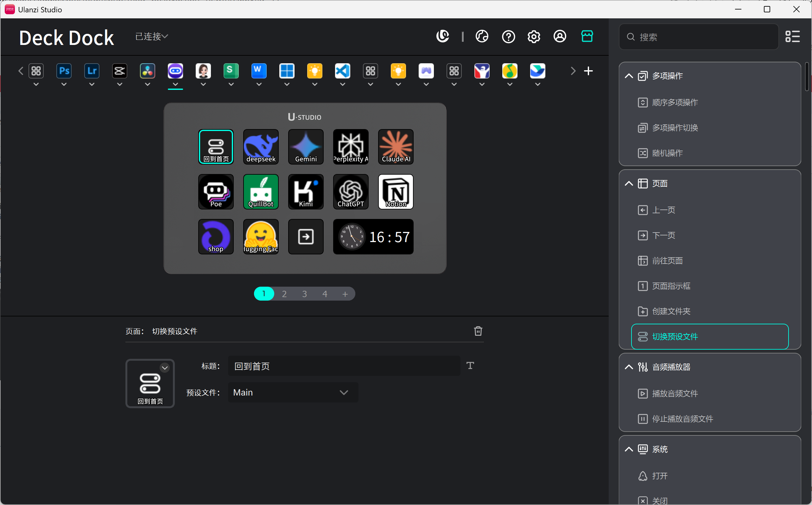Collapse the 多项操作 section
This screenshot has width=812, height=505.
[x=629, y=76]
